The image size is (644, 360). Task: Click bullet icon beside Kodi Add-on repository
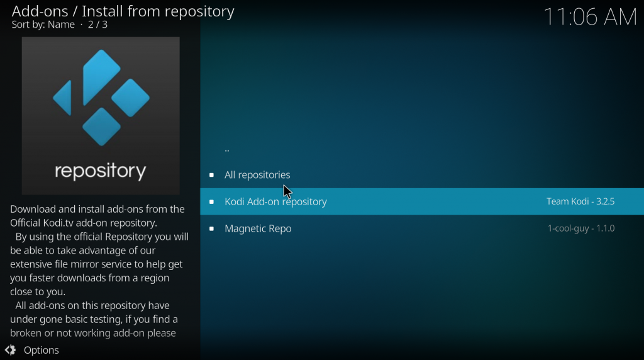[211, 202]
